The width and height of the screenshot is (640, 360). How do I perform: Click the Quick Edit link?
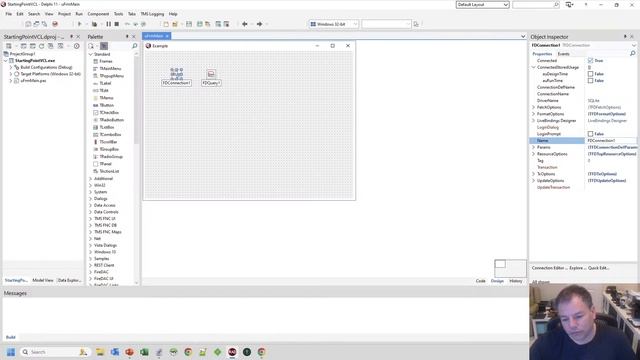click(598, 268)
